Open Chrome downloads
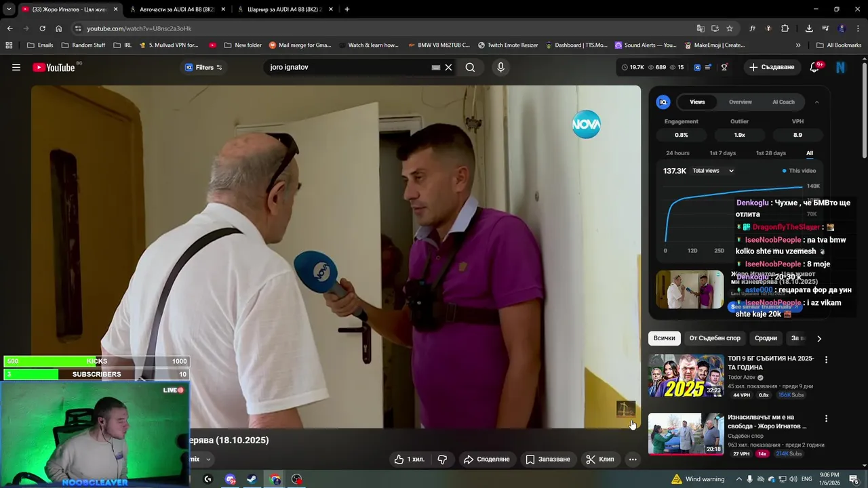The height and width of the screenshot is (488, 868). [809, 28]
